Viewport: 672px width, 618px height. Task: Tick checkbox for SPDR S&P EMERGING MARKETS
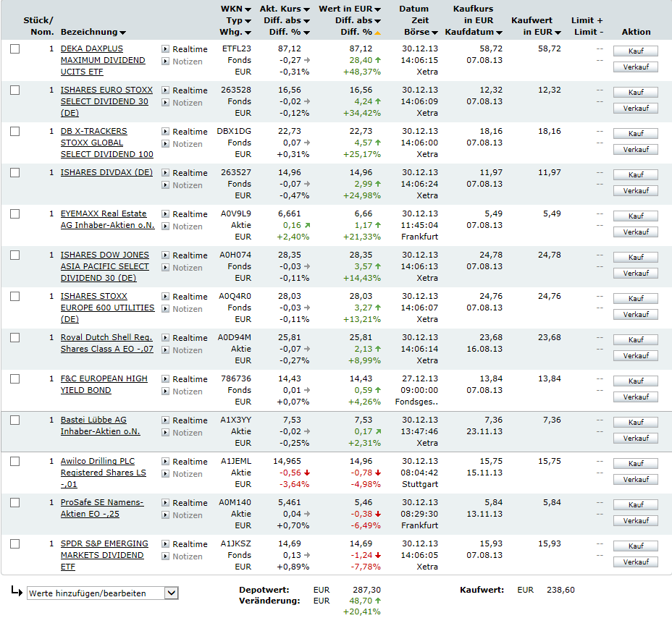[15, 544]
